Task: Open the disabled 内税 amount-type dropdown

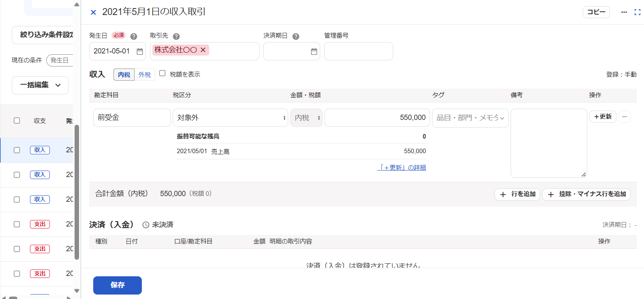Action: 306,117
